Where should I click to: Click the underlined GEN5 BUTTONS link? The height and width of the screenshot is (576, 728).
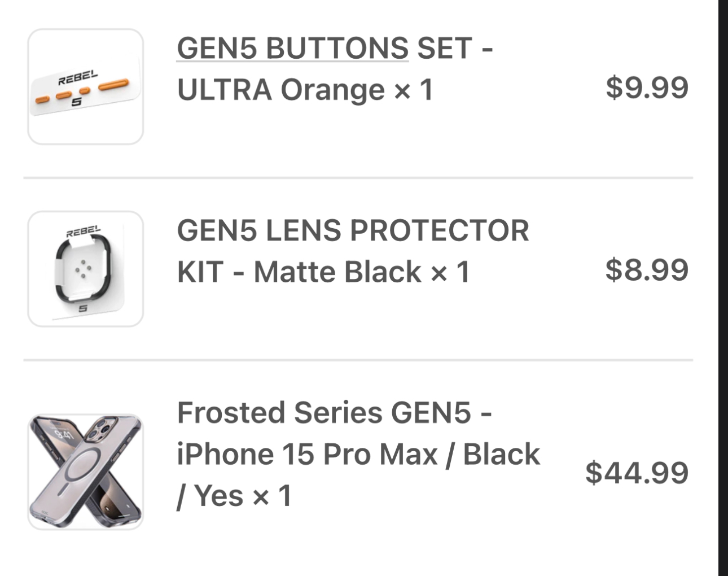[x=292, y=48]
